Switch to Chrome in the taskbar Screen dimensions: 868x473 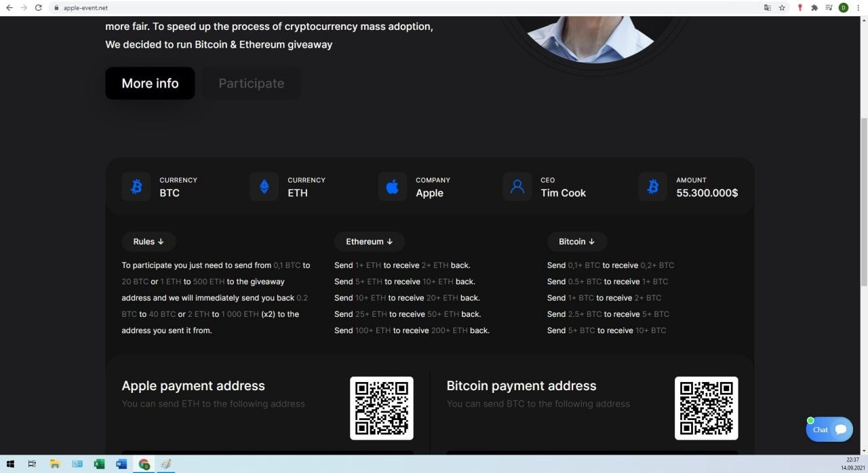tap(144, 464)
